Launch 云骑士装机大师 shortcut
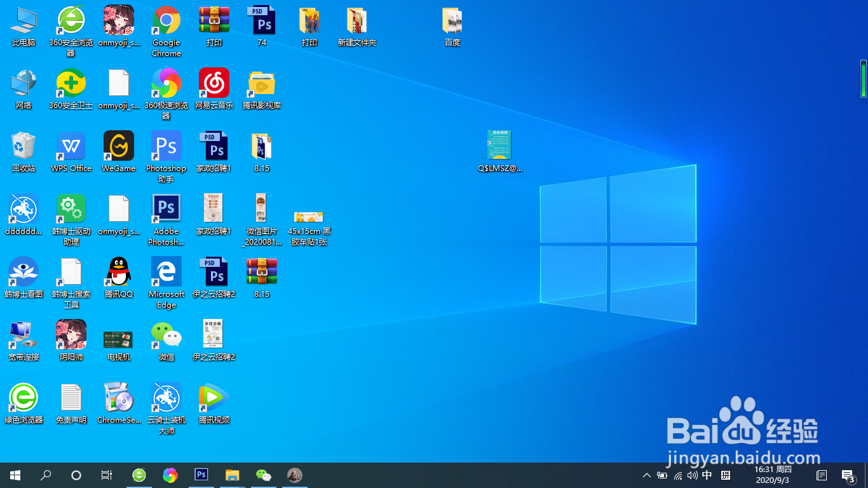The height and width of the screenshot is (488, 868). (x=166, y=409)
